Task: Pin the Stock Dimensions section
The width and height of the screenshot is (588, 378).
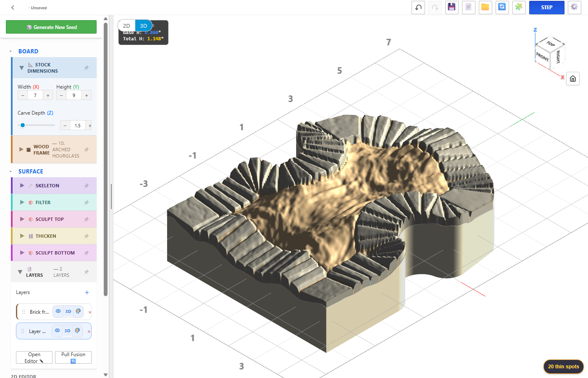Action: click(87, 68)
